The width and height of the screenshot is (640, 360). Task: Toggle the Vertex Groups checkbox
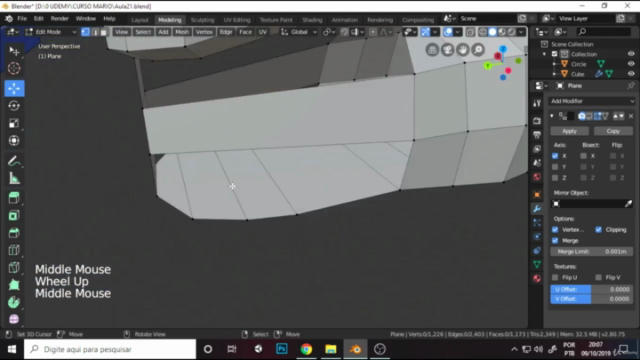555,230
